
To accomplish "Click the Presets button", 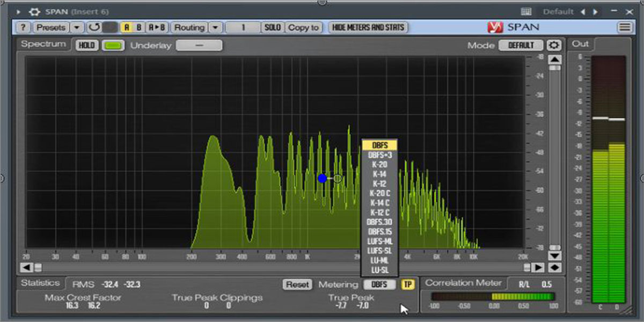I will 51,27.
